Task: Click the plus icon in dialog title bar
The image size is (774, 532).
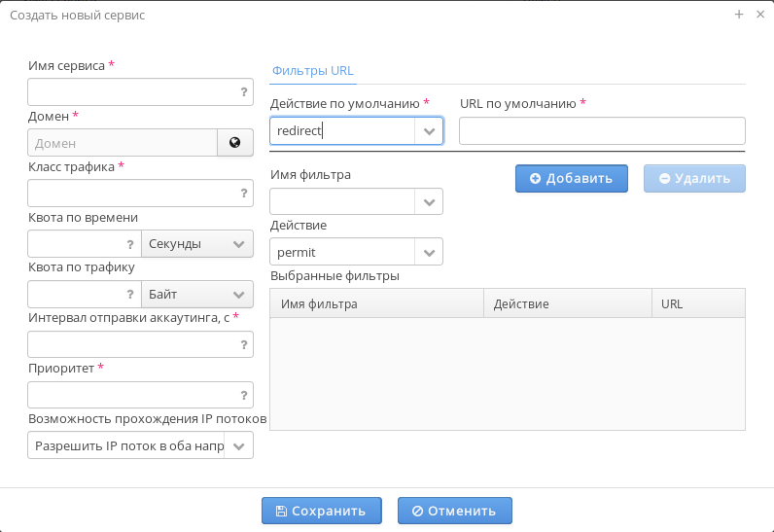Action: (739, 15)
